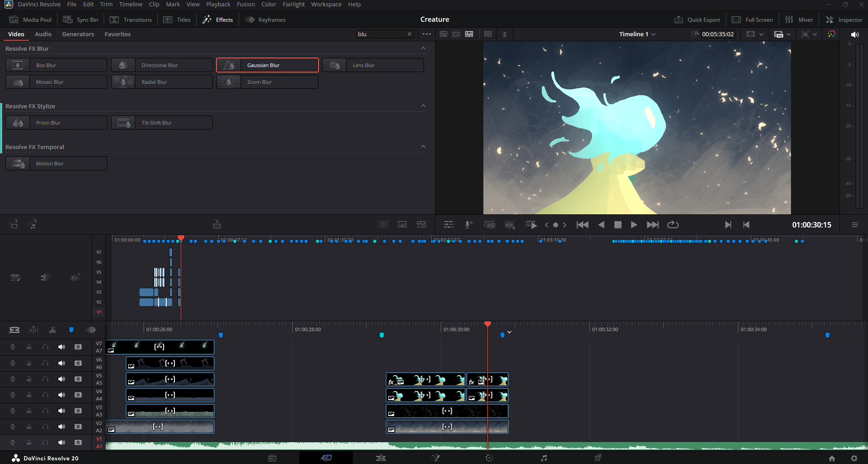Toggle loop playback icon
The width and height of the screenshot is (868, 464).
[673, 225]
